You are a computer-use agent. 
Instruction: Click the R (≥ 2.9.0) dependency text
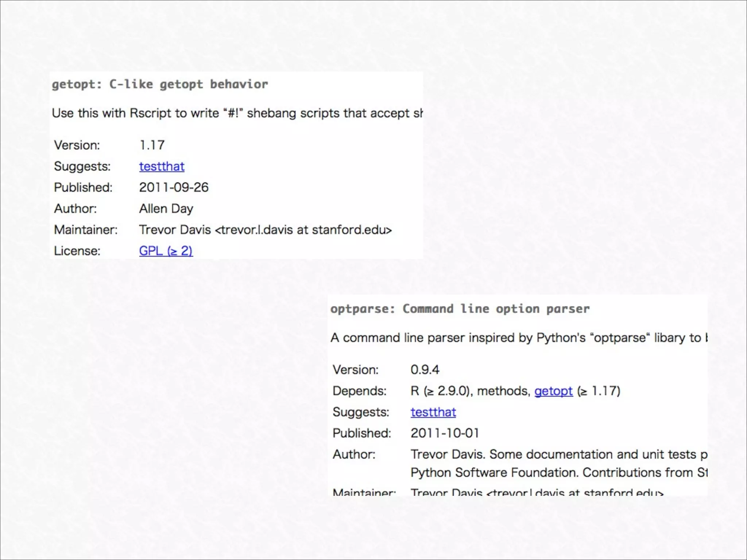pos(442,391)
